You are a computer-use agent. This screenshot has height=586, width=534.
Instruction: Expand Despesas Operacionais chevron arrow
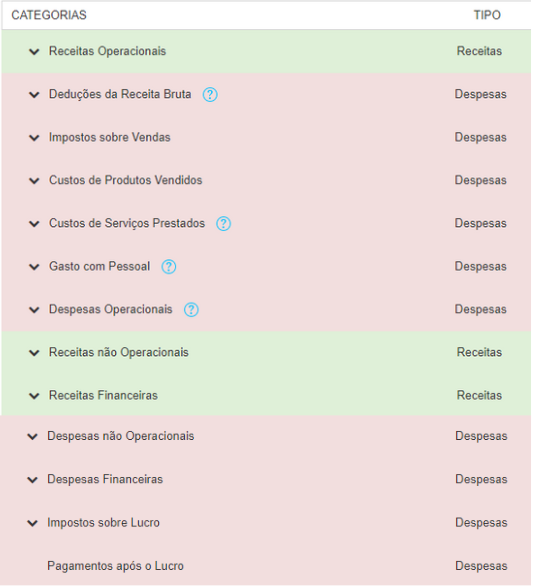(x=34, y=310)
